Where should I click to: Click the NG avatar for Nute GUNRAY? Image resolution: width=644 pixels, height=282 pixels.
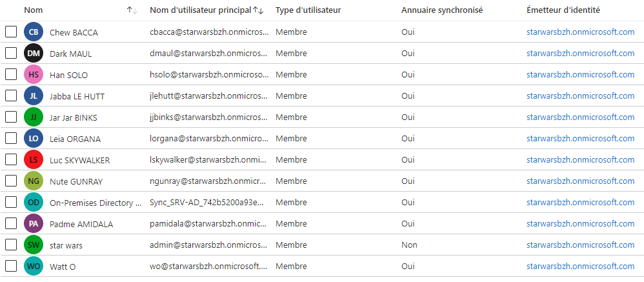point(34,181)
